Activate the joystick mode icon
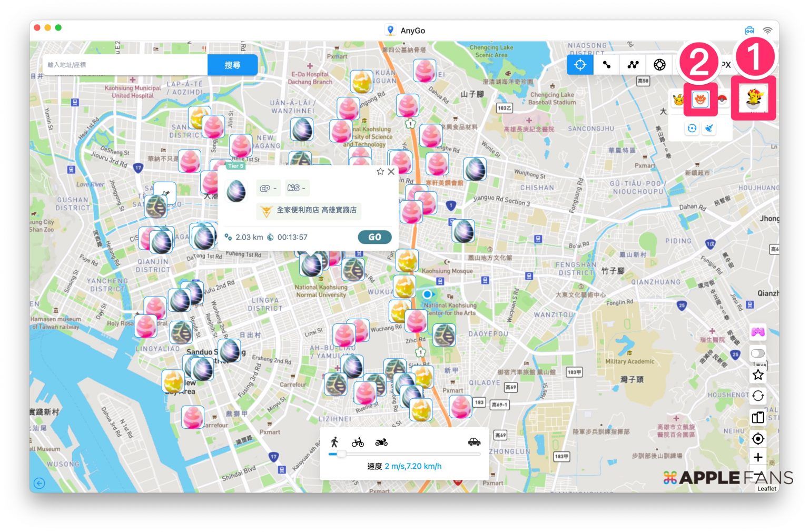 (659, 65)
